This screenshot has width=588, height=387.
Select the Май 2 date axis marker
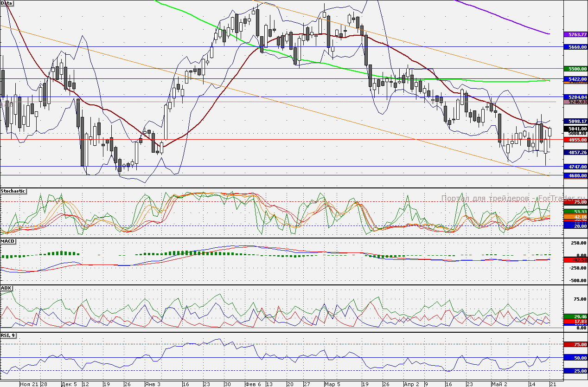tap(499, 384)
